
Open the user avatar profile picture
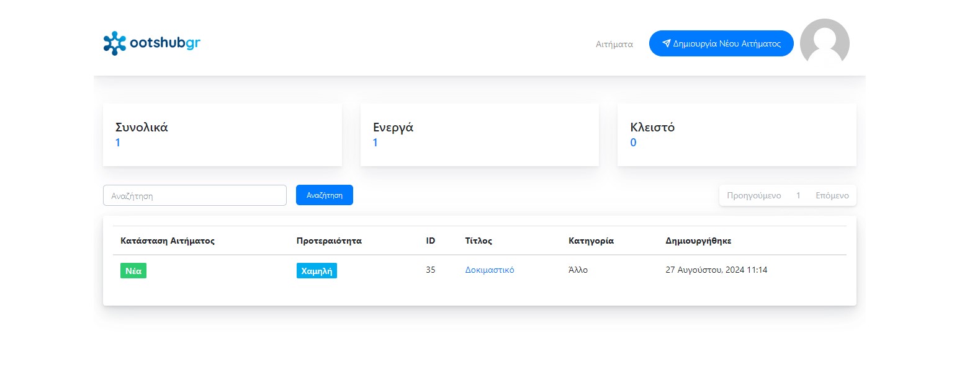pos(824,42)
